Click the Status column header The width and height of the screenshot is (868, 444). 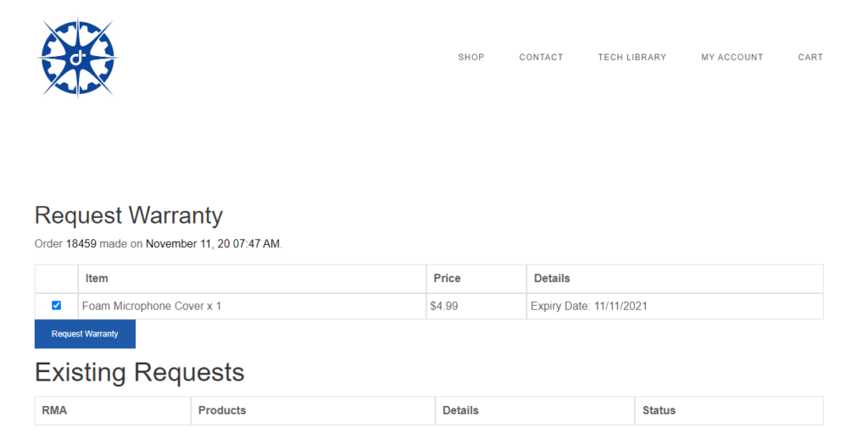659,410
